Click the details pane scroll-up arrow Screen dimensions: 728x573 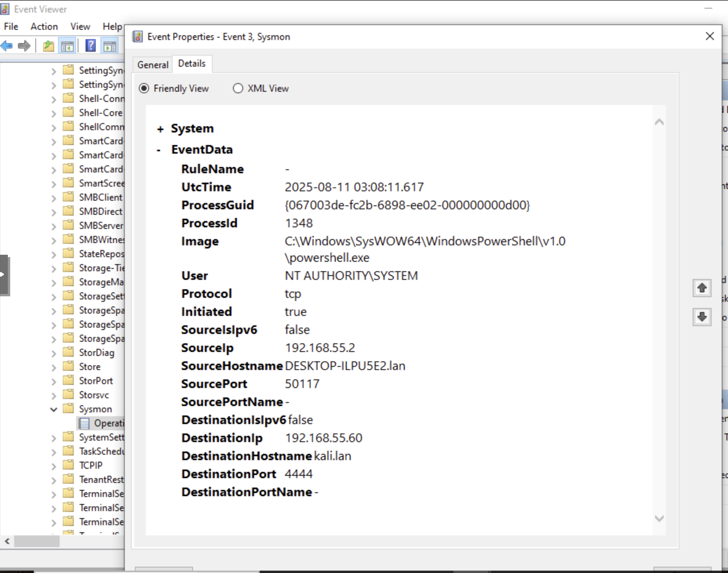tap(659, 122)
